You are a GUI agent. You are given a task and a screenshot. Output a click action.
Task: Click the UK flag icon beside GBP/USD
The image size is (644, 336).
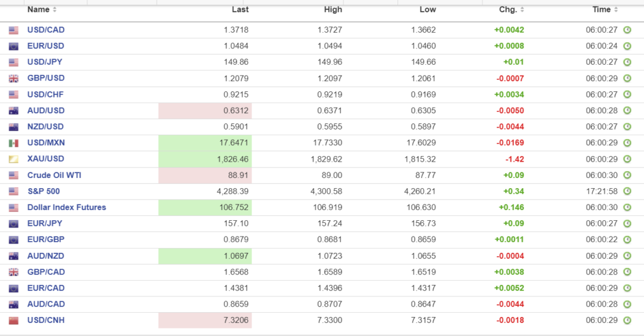click(13, 79)
